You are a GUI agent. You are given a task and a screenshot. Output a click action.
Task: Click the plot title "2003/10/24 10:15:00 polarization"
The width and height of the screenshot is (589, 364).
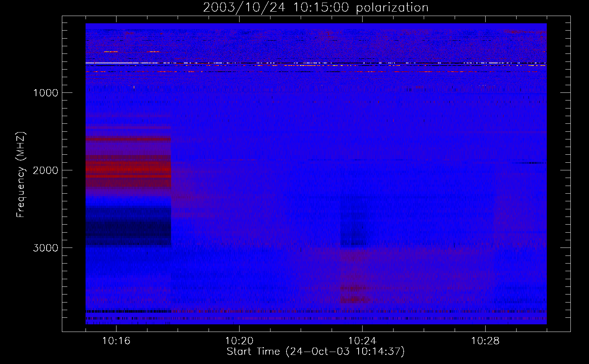tap(316, 7)
